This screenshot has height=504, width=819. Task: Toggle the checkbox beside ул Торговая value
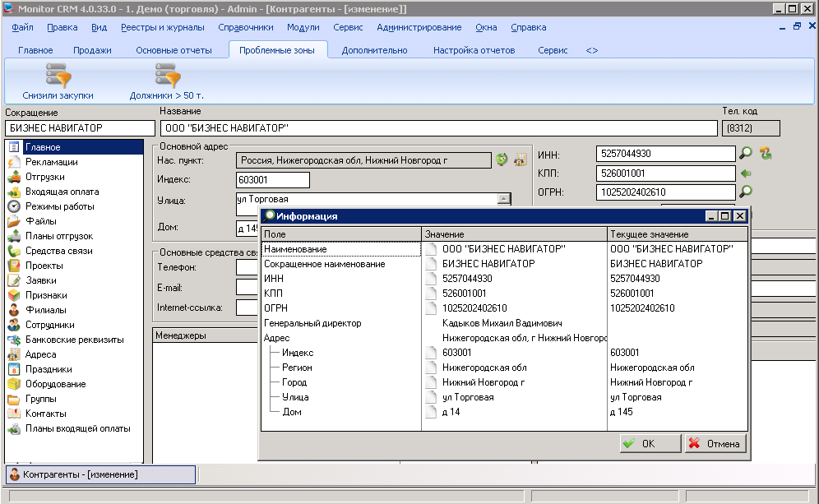(431, 397)
